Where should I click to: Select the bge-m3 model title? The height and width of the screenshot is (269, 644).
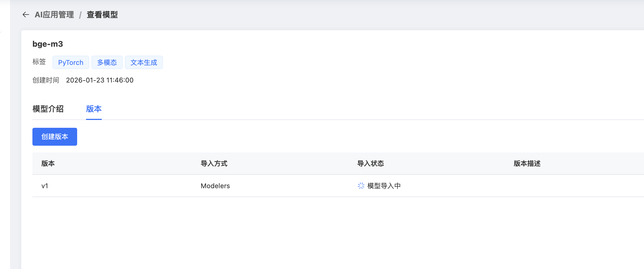48,44
